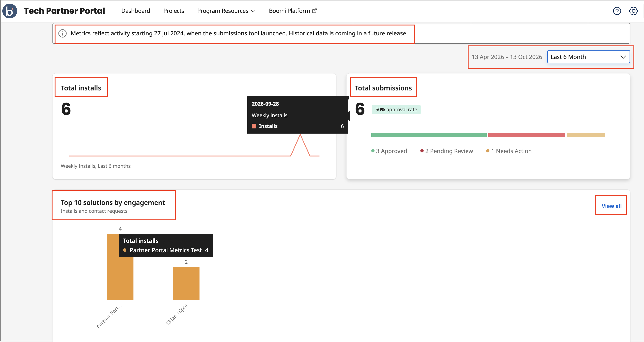The height and width of the screenshot is (342, 644).
Task: Click the 2 Pending Review legend entry
Action: [447, 151]
